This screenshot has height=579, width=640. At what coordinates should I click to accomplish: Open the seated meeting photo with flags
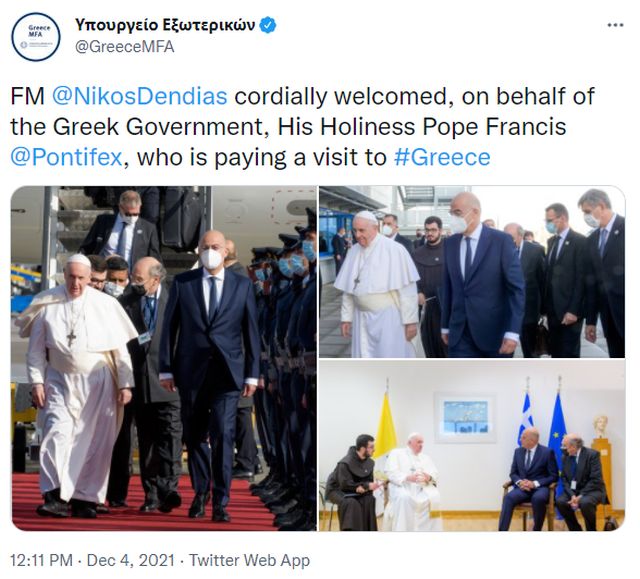[472, 446]
